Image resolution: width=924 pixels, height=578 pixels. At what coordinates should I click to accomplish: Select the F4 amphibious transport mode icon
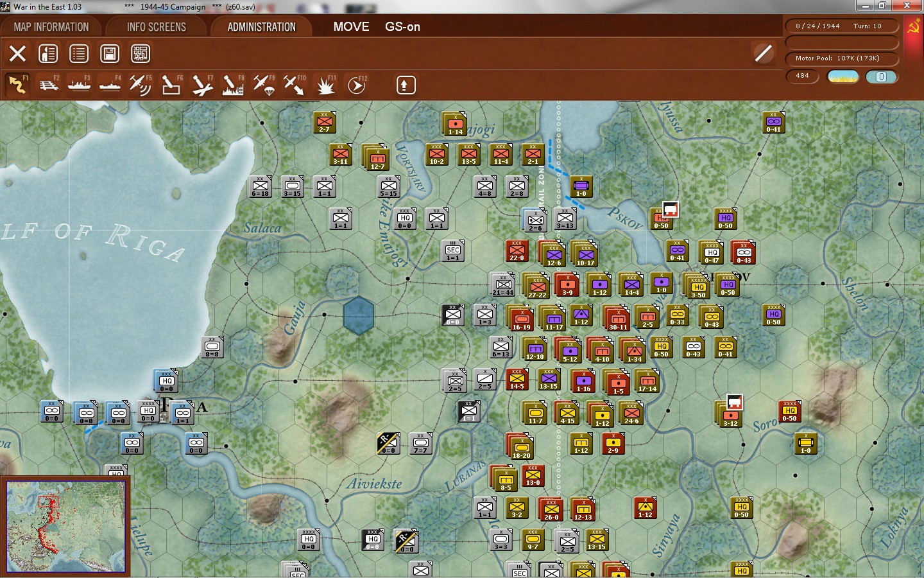(110, 85)
